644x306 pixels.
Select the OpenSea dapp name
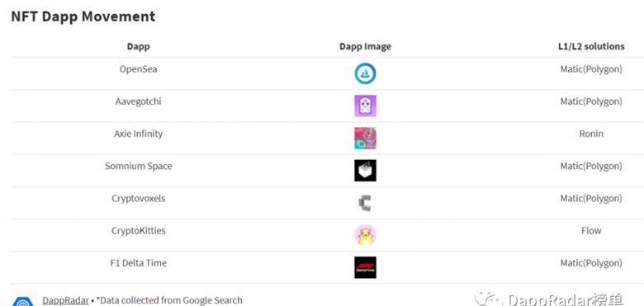coord(139,69)
